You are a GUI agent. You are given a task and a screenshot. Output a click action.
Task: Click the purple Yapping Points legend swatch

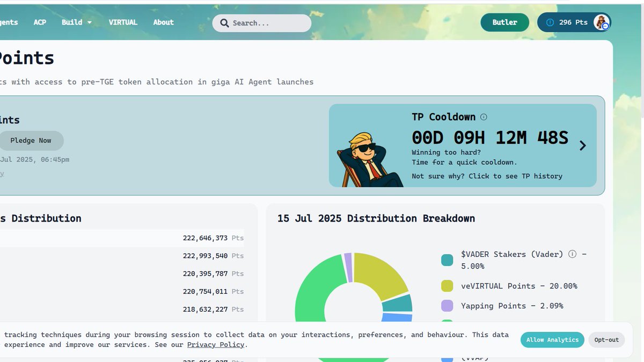coord(447,306)
